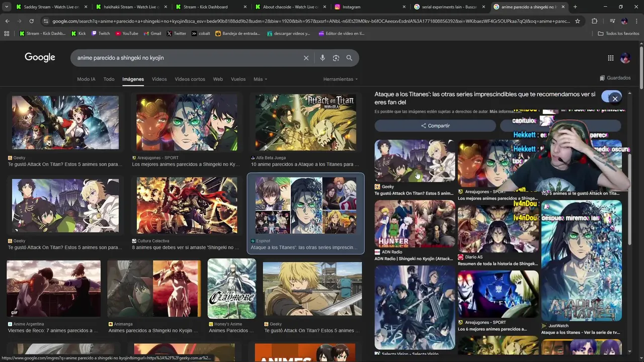Viewport: 644px width, 362px height.
Task: Switch to Stream - Kick Dashboard tab
Action: 211,7
